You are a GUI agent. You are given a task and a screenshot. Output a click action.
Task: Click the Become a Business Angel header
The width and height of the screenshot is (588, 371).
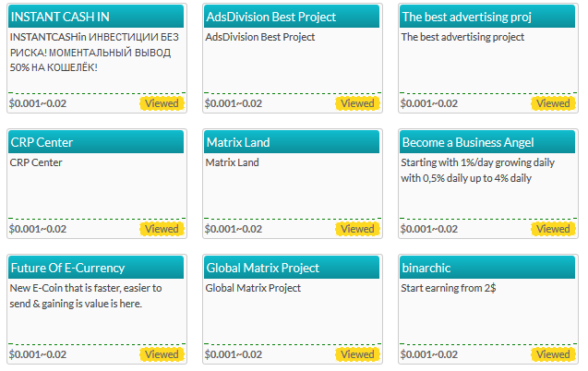tap(468, 142)
